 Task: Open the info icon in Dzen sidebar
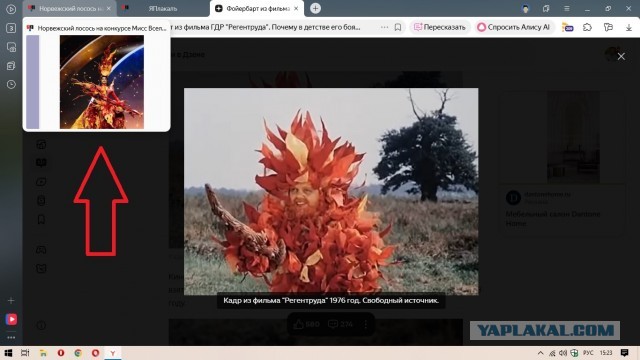[x=41, y=325]
